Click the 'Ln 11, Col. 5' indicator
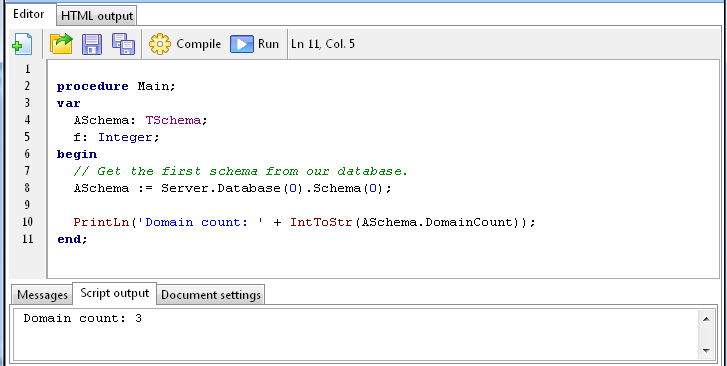Screen dimensions: 727x366 (x=323, y=44)
